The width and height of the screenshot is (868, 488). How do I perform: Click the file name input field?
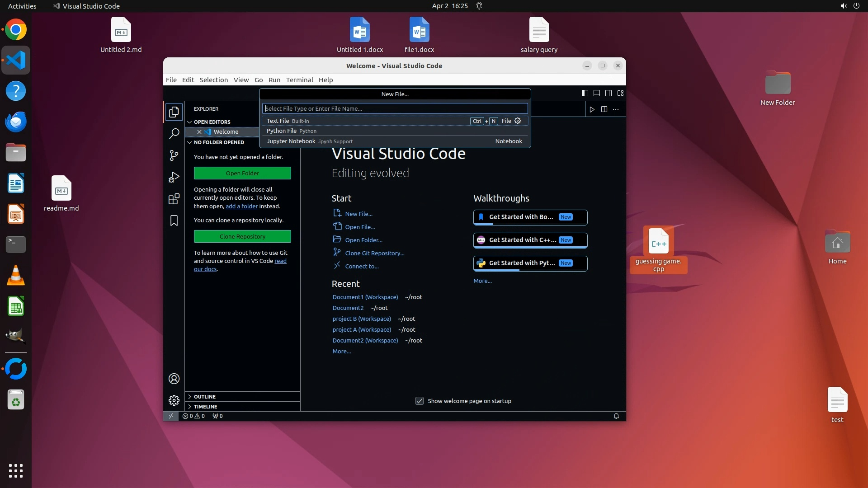[395, 108]
